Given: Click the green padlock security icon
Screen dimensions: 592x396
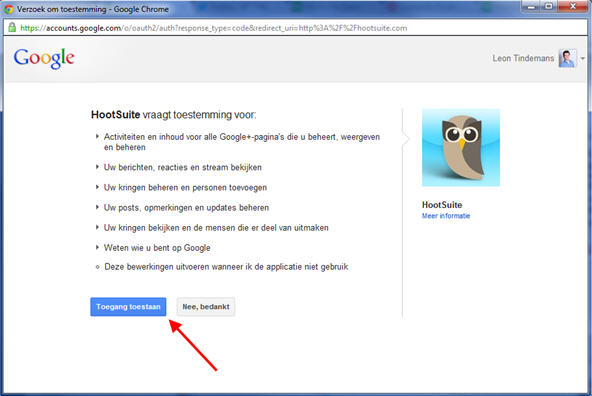Looking at the screenshot, I should (12, 27).
